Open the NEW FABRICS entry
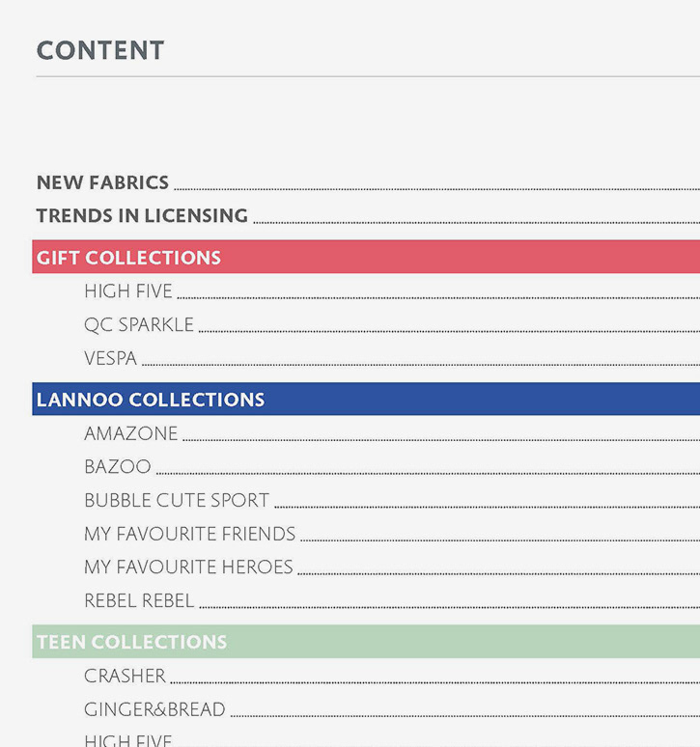The width and height of the screenshot is (700, 747). 102,183
